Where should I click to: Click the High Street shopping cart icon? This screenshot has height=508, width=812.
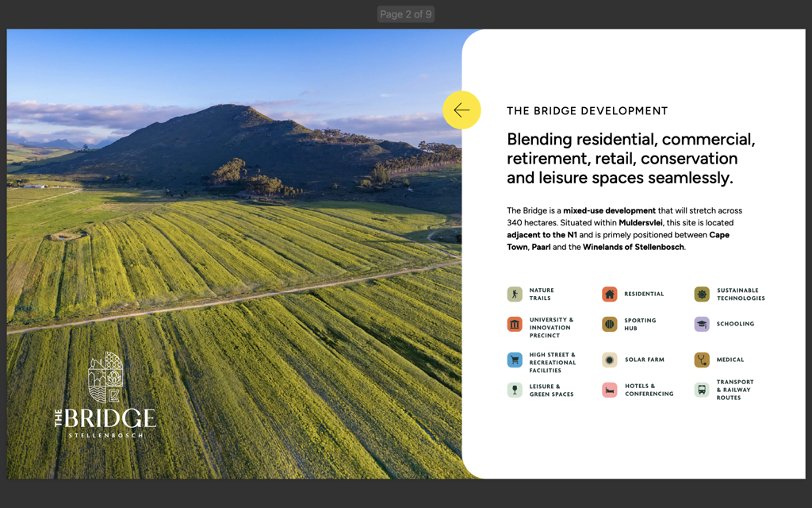coord(515,360)
